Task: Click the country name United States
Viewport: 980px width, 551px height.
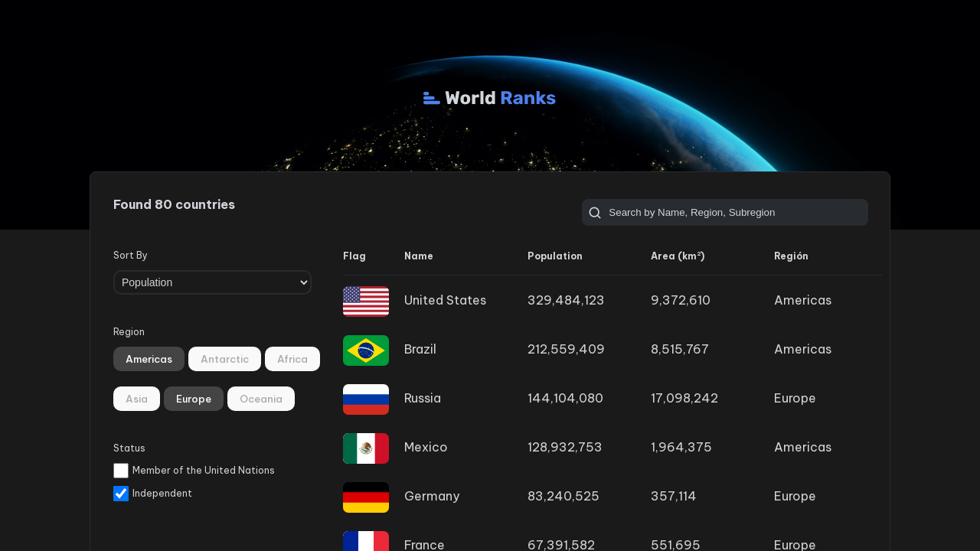Action: (445, 301)
